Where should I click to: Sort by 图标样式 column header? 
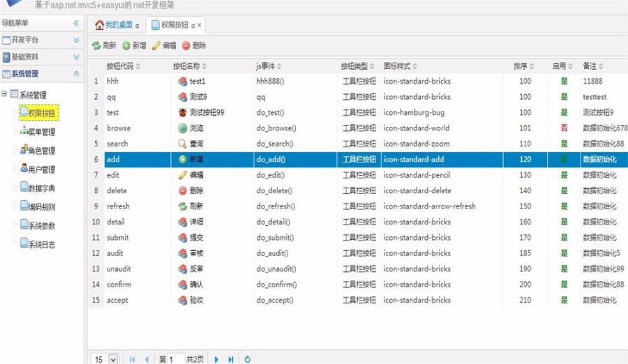coord(400,66)
